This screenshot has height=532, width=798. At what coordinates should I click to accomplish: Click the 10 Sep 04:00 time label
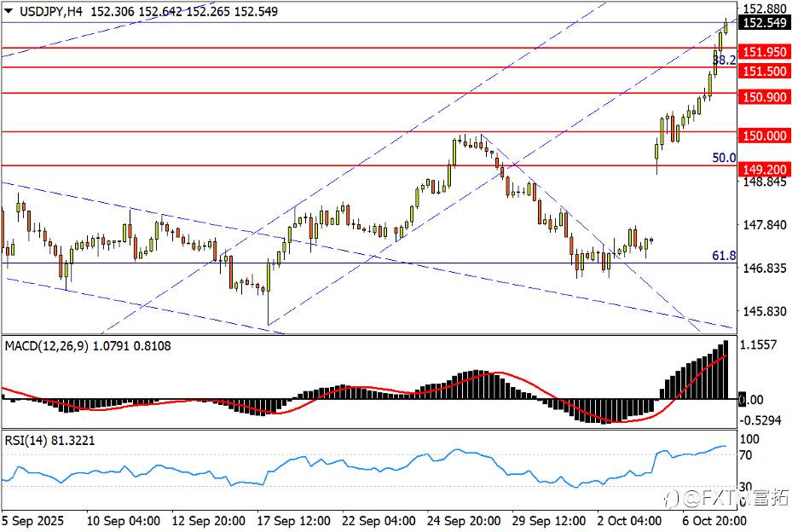[123, 521]
